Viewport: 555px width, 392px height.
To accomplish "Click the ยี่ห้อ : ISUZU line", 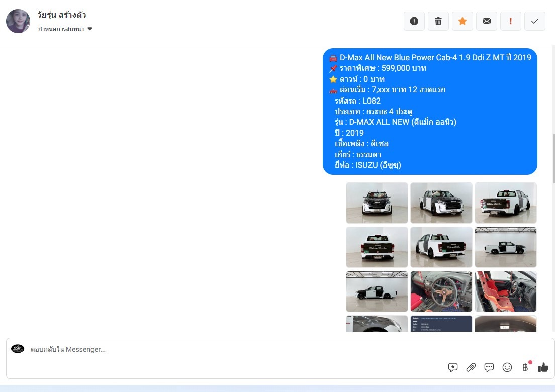I will pyautogui.click(x=368, y=165).
